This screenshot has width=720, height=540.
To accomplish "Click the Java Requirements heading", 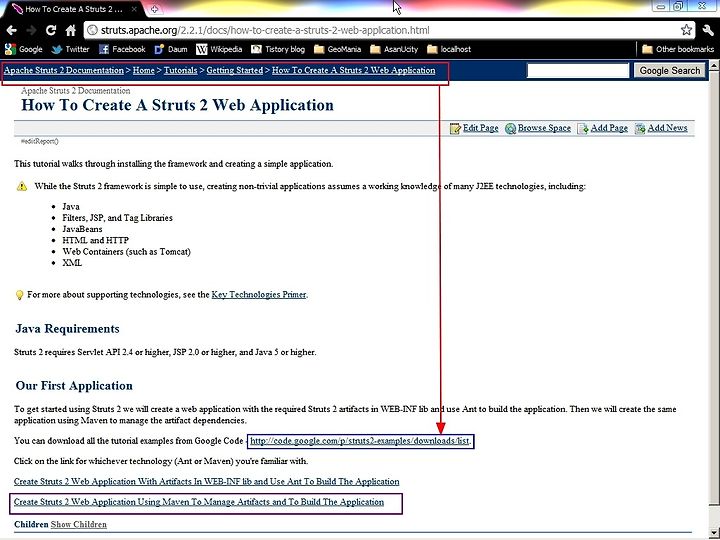I will tap(68, 328).
